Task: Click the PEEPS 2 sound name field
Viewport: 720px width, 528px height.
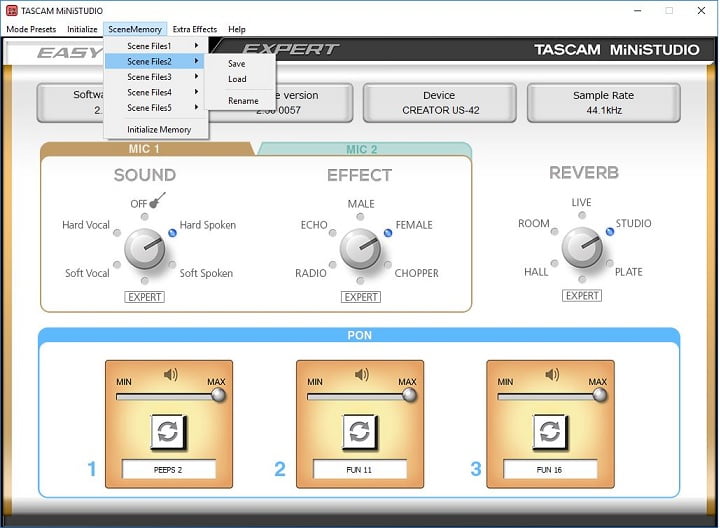Action: point(169,470)
